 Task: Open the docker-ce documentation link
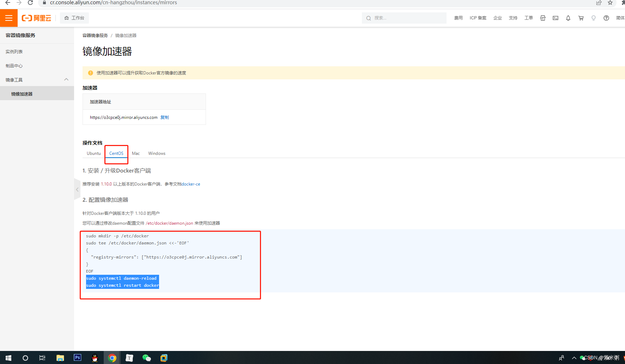[191, 184]
